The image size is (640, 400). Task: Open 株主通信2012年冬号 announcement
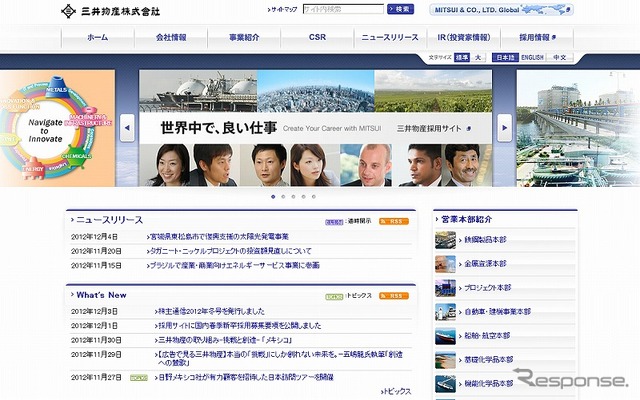209,311
